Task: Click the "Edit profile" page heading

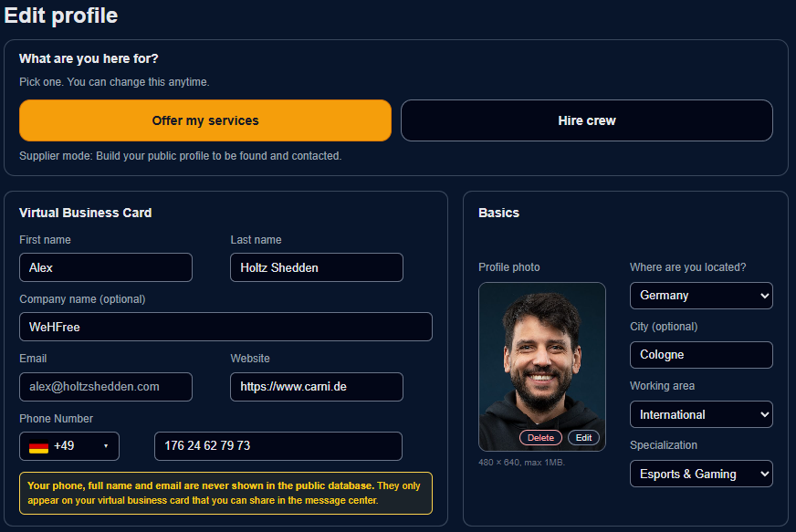Action: [61, 16]
